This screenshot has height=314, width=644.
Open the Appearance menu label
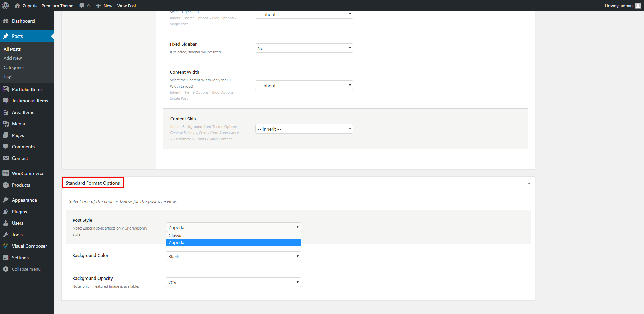point(24,200)
